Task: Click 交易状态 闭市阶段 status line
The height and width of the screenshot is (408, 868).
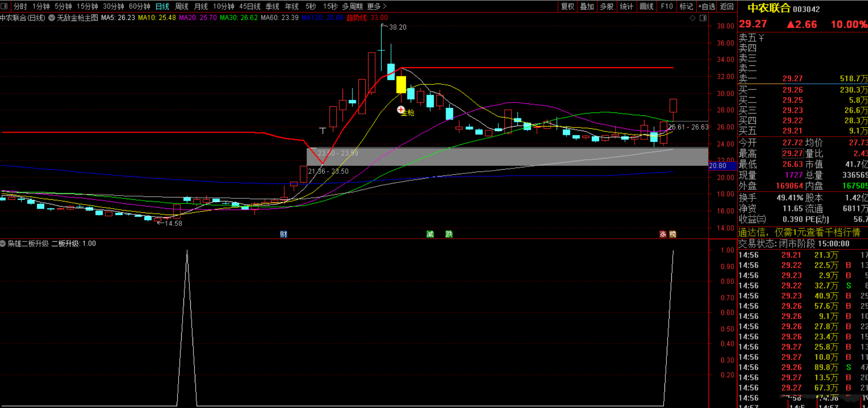Action: click(x=794, y=244)
